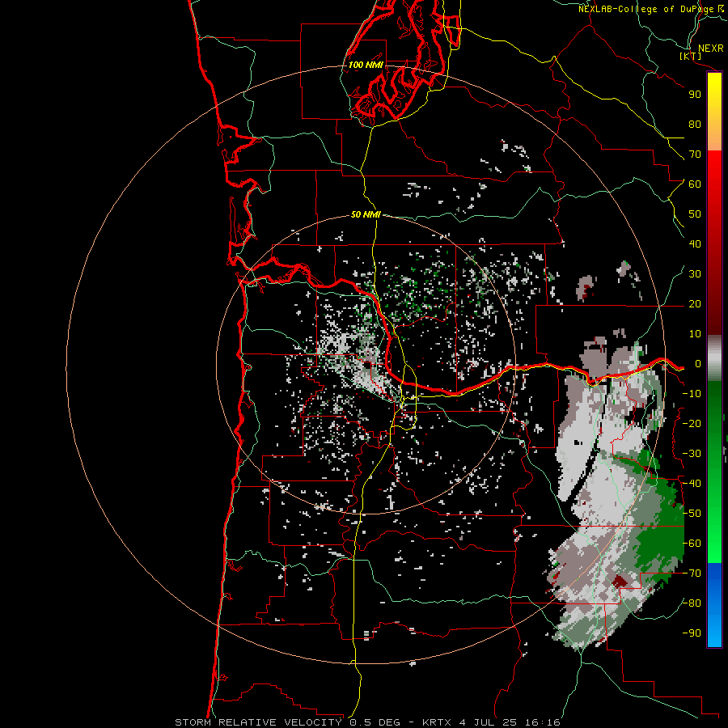Screen dimensions: 728x728
Task: Click the 0 value on velocity scale
Action: [x=698, y=364]
